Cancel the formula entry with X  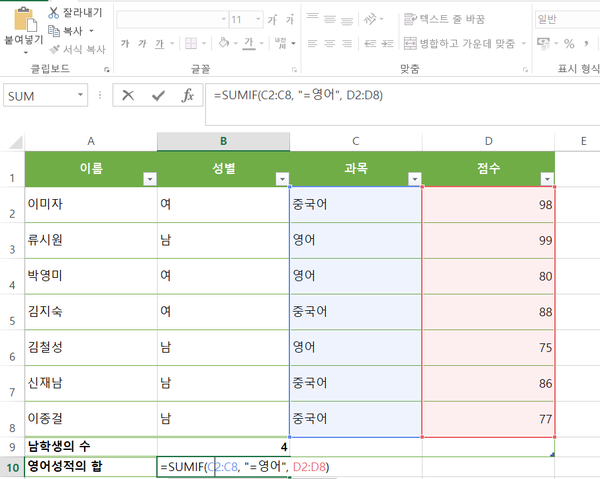pos(128,95)
